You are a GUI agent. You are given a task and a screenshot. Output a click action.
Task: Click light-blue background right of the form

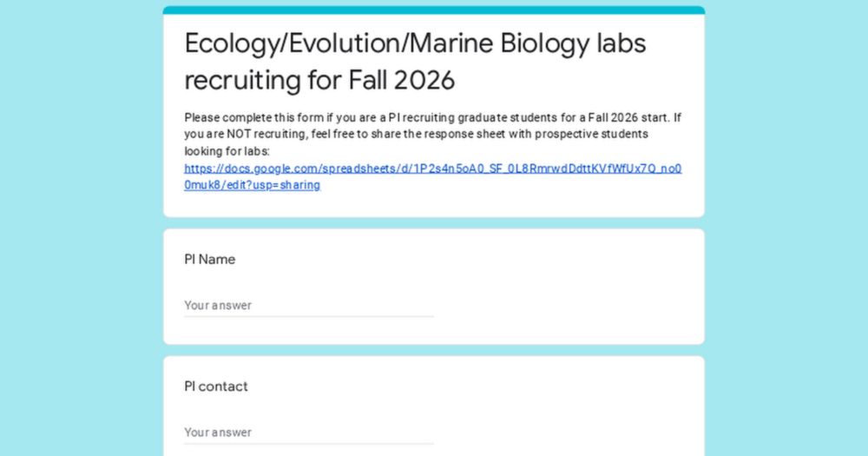click(x=786, y=228)
